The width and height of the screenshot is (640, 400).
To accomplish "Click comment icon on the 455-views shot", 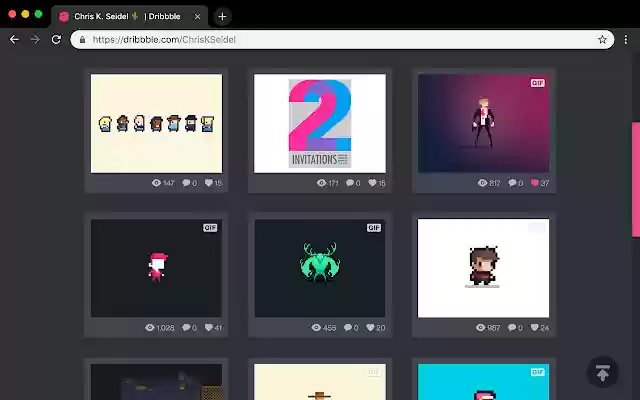I will [x=348, y=327].
